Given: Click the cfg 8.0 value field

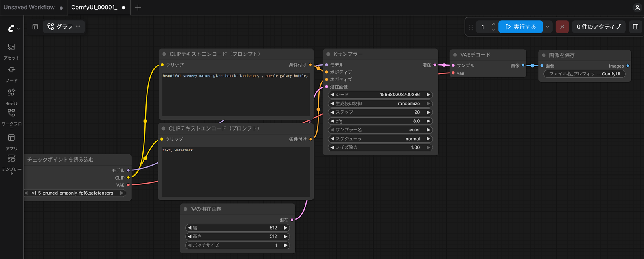Looking at the screenshot, I should coord(380,121).
